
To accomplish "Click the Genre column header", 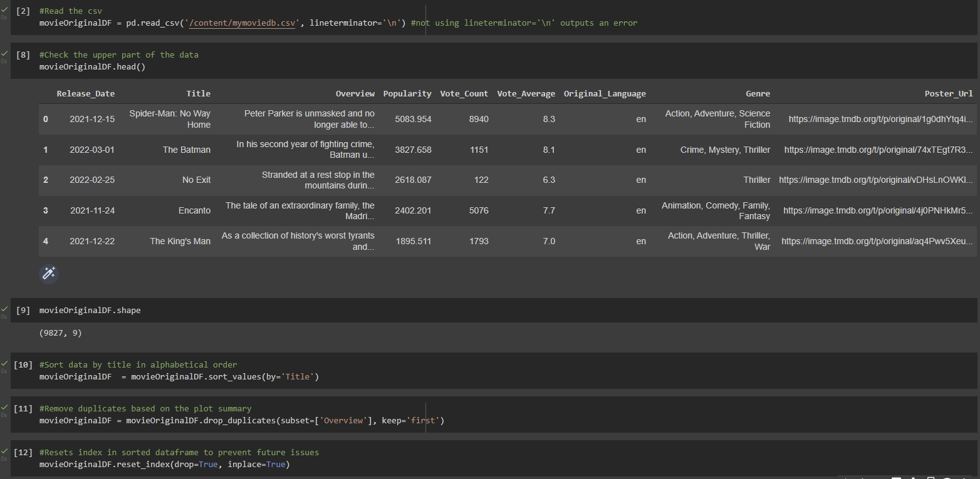I will pyautogui.click(x=758, y=93).
